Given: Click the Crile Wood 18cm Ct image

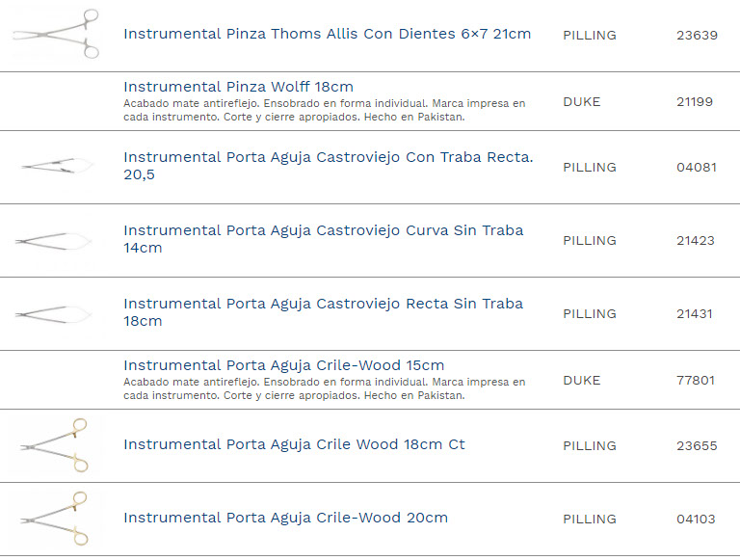Looking at the screenshot, I should pyautogui.click(x=56, y=445).
